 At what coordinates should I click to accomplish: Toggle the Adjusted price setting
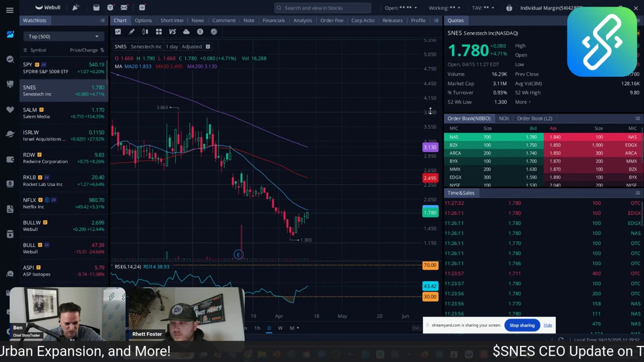[192, 46]
